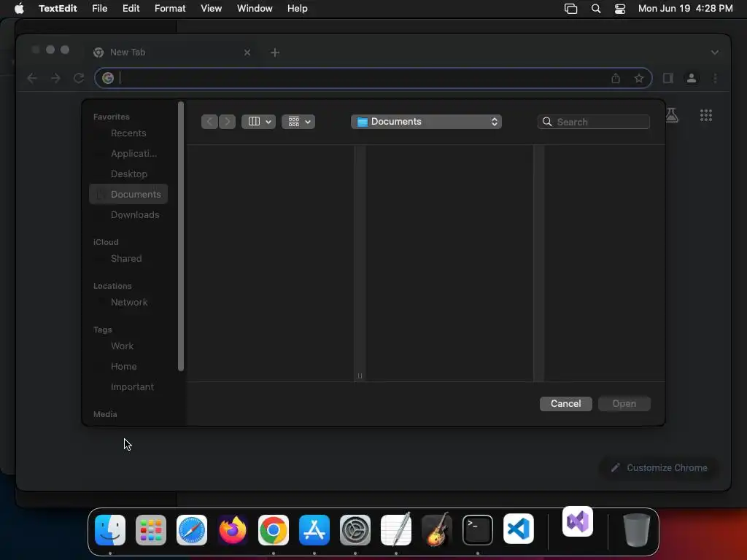The image size is (747, 560).
Task: Click Customize Chrome button
Action: click(659, 467)
